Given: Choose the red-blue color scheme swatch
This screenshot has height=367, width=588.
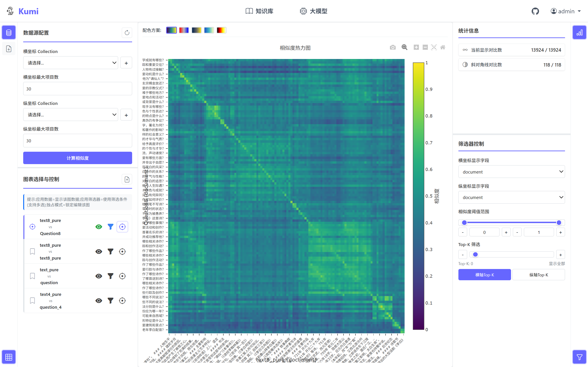Looking at the screenshot, I should click(x=184, y=30).
